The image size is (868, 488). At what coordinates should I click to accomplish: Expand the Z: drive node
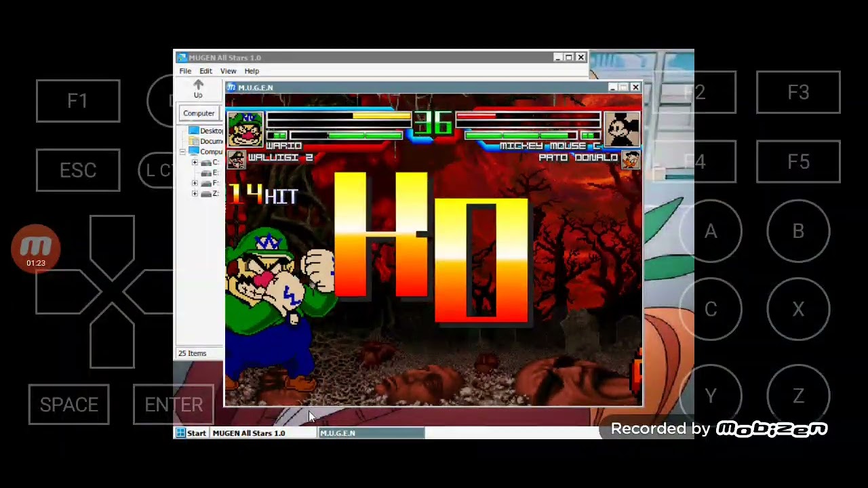click(195, 194)
